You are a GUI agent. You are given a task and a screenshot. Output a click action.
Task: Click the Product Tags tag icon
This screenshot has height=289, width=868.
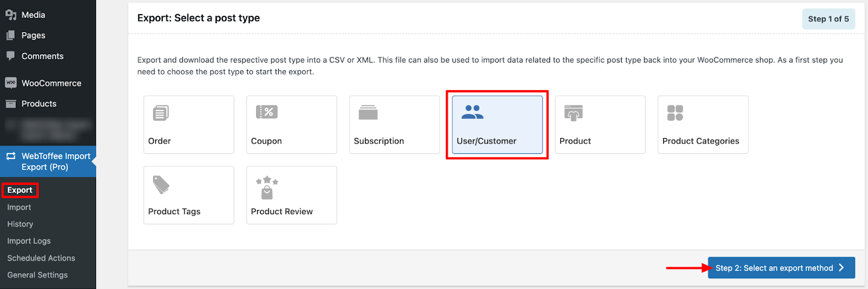(161, 185)
